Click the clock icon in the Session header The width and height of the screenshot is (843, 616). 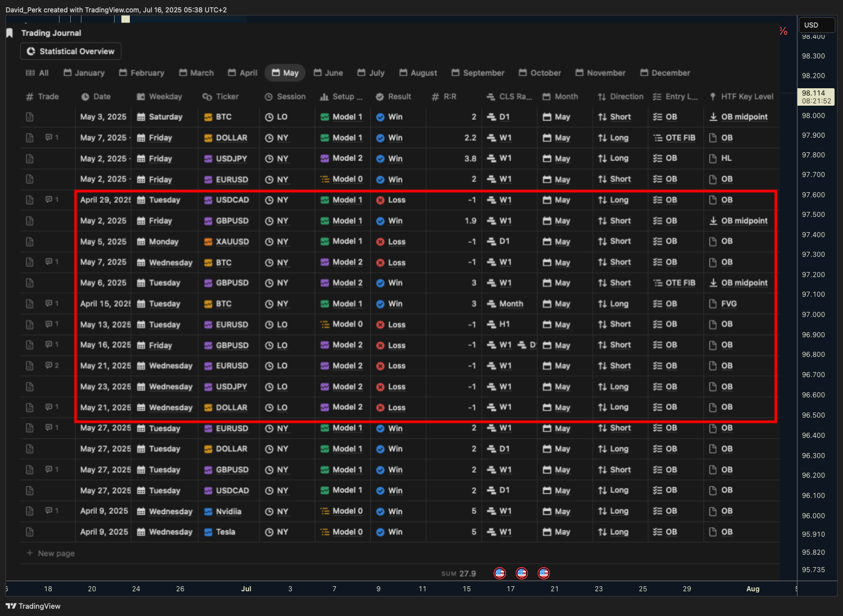269,97
